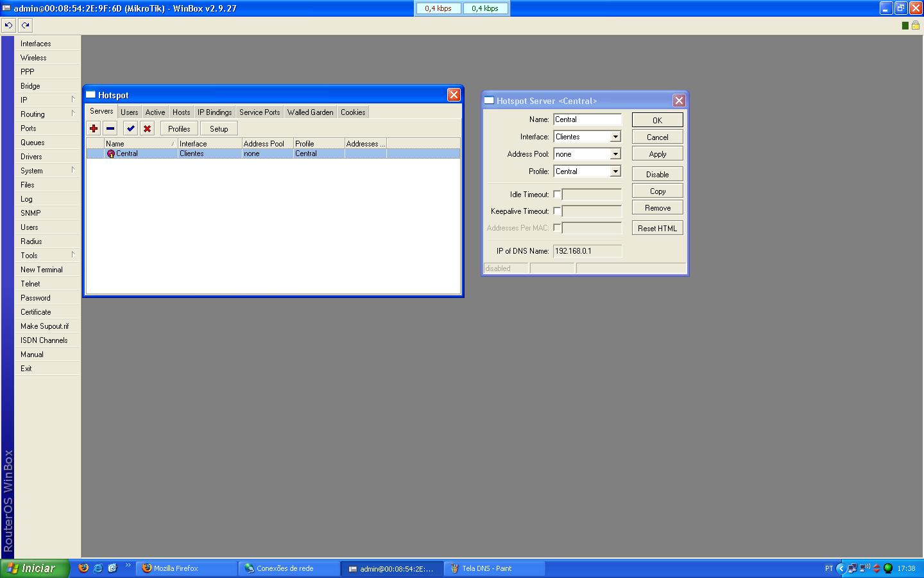Click the Hotspot Server dialog title icon
The image size is (924, 578).
(489, 101)
